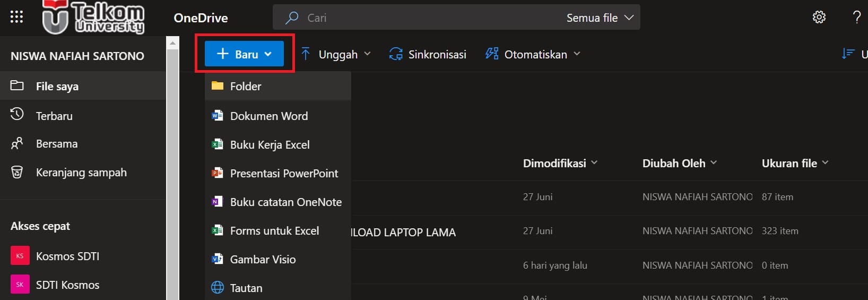This screenshot has height=300, width=868.
Task: Select Buku Kerja Excel option
Action: 270,144
